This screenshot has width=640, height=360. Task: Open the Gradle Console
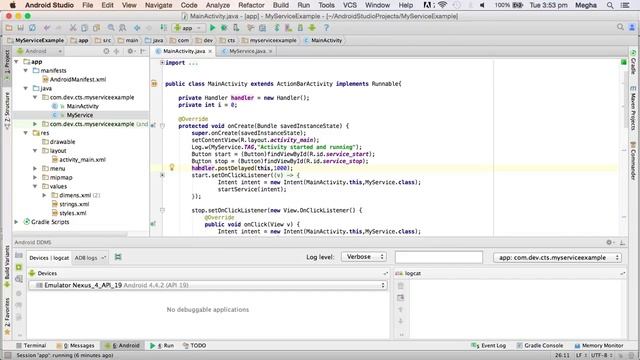point(540,345)
